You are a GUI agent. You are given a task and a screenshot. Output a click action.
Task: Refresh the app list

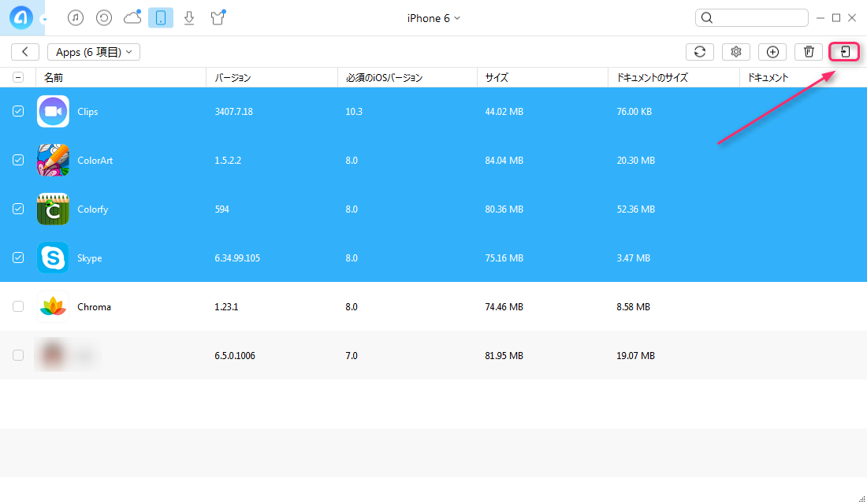pyautogui.click(x=700, y=52)
